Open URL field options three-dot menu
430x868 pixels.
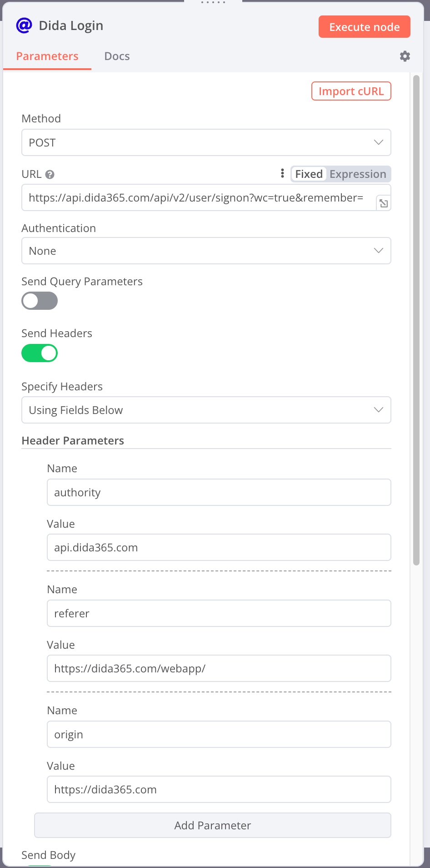click(x=282, y=173)
